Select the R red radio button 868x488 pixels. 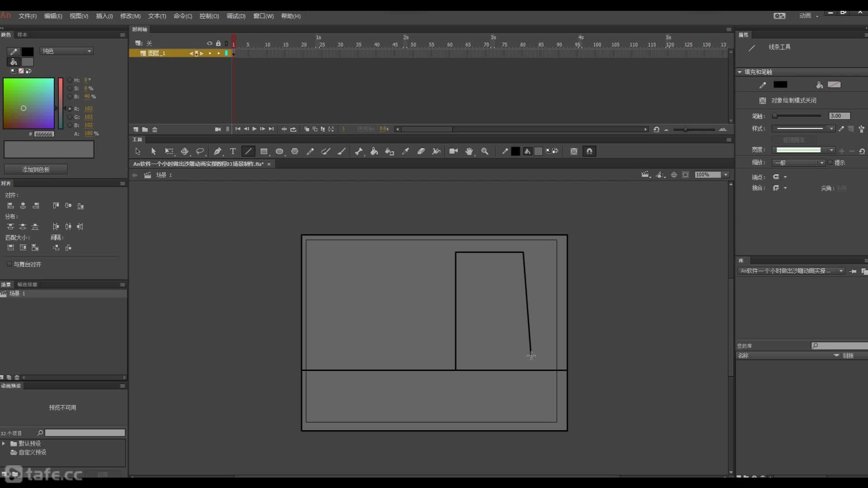[70, 109]
